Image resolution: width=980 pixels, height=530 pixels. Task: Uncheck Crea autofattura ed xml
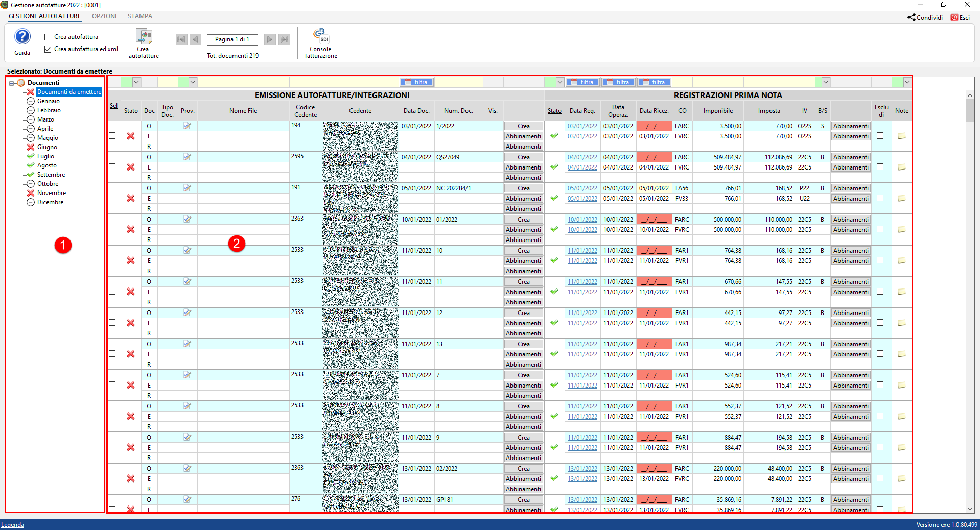coord(48,49)
